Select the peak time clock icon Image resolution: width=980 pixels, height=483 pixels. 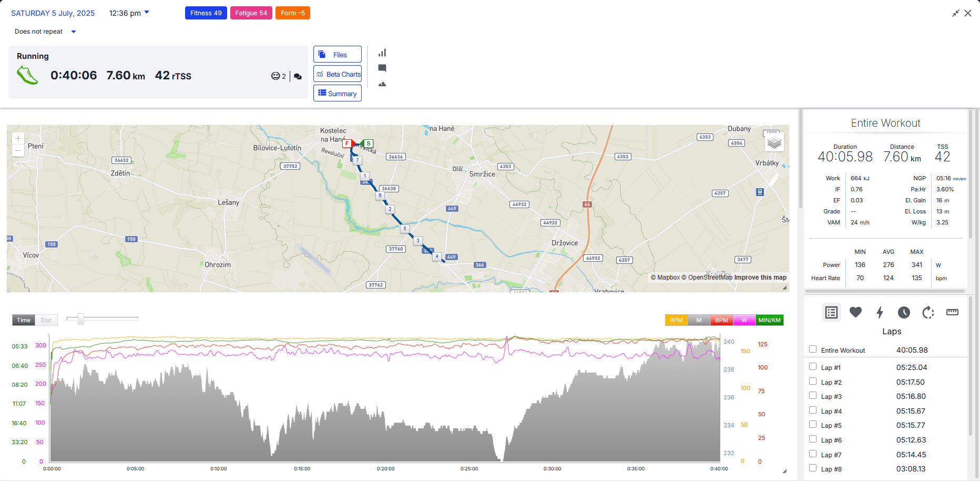[904, 312]
